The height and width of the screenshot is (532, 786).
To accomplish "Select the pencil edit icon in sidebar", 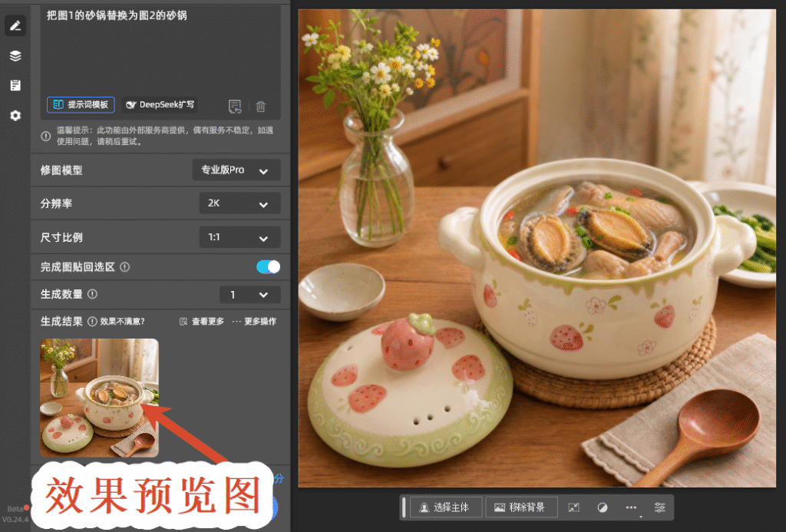I will click(x=15, y=25).
